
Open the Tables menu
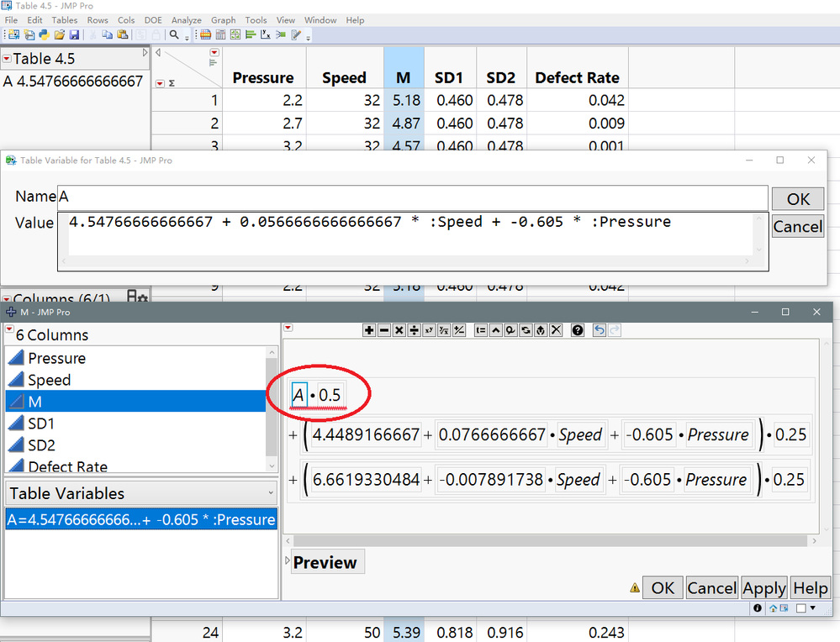click(64, 20)
